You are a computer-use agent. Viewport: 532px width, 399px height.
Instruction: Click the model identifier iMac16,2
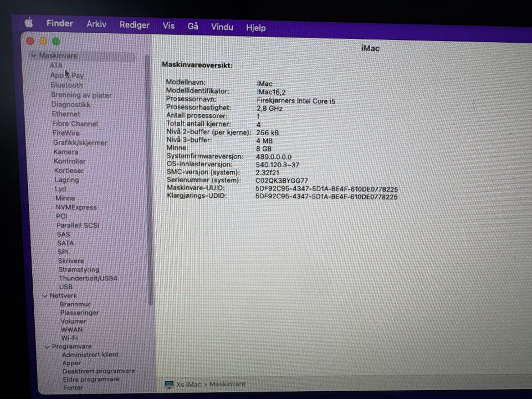pyautogui.click(x=271, y=92)
